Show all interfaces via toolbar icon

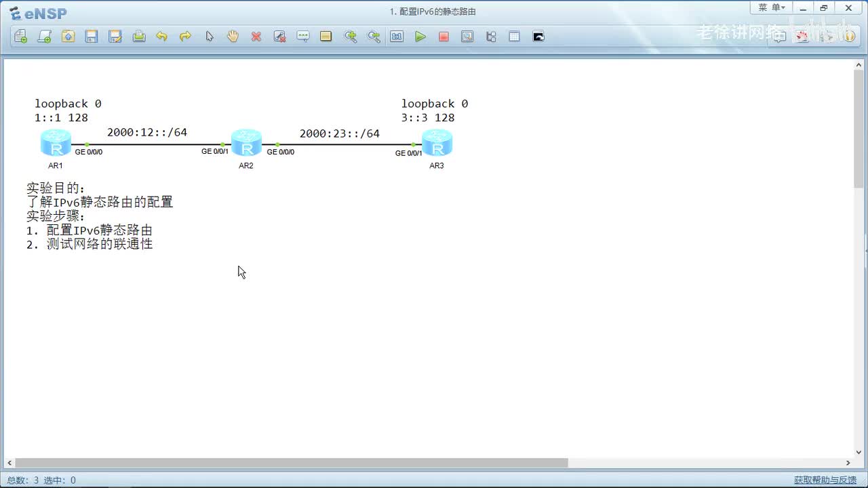pos(491,37)
